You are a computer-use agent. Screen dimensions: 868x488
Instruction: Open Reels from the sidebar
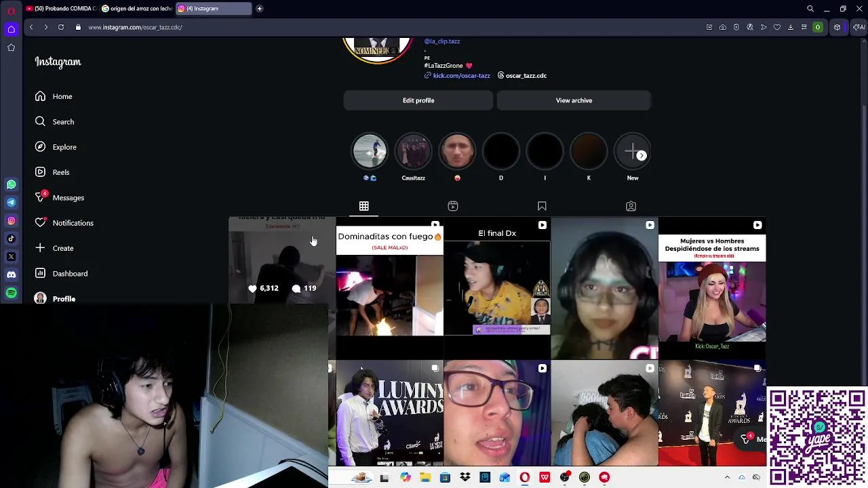click(x=53, y=172)
